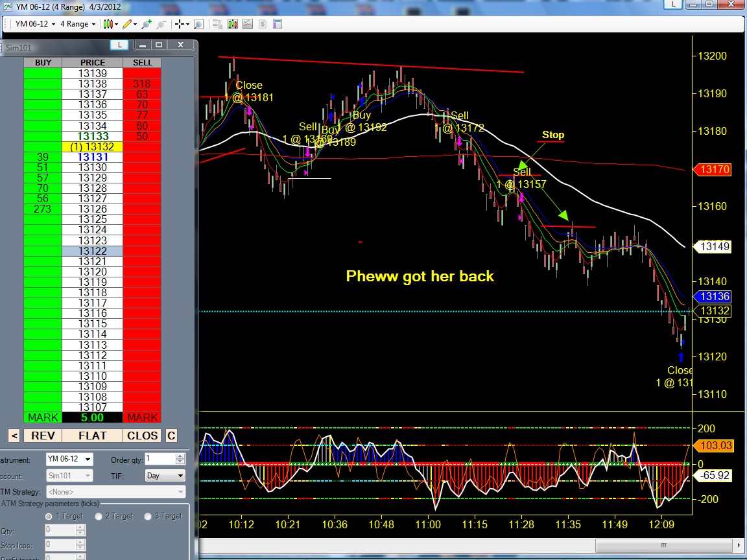Close the Sim101 DOM window
Screen dimensions: 747x560
point(180,45)
